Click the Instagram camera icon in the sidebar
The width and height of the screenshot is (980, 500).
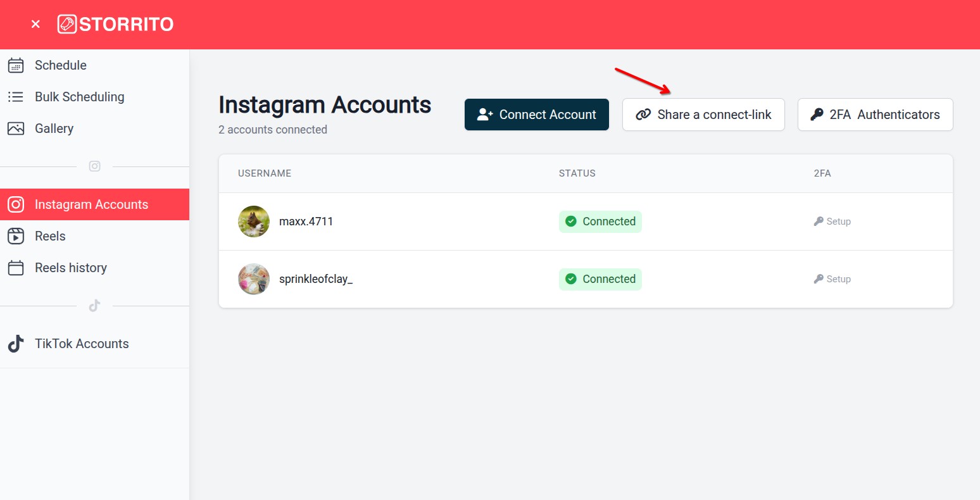(15, 204)
